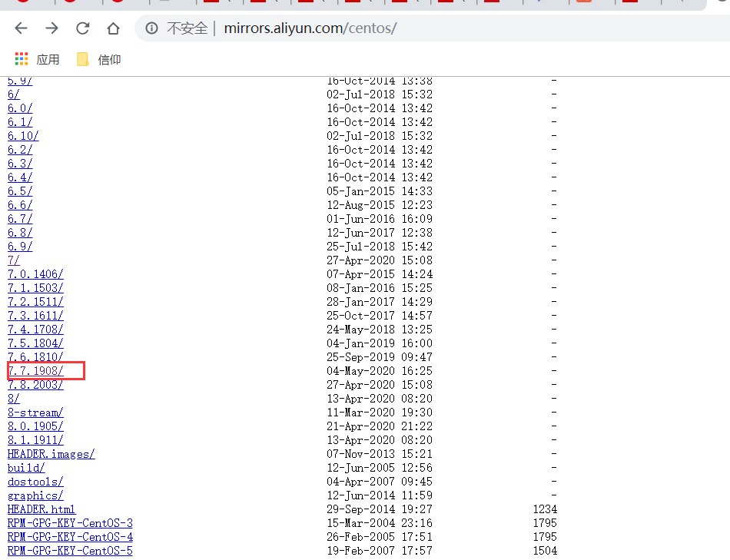Open the HEADER.images/ directory
The image size is (730, 560).
point(51,454)
